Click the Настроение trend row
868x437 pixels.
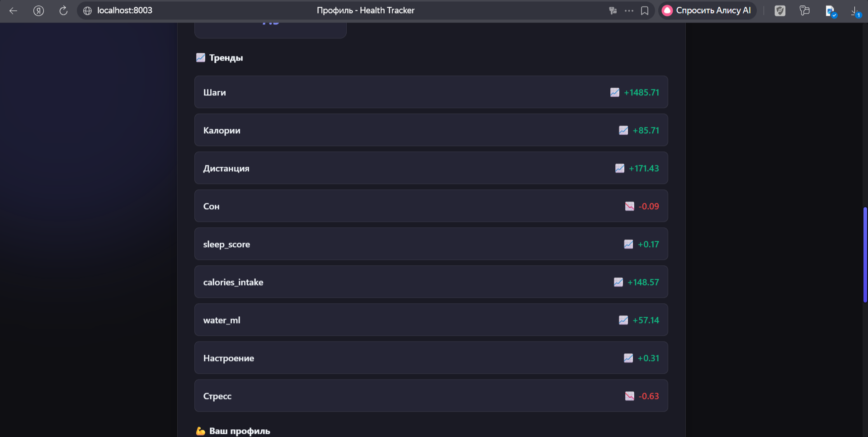[431, 357]
